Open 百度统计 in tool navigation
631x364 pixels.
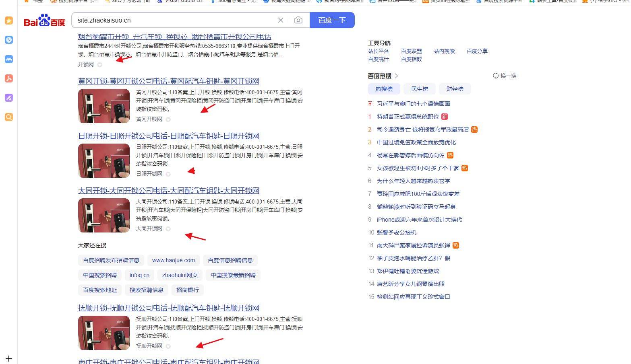[379, 59]
